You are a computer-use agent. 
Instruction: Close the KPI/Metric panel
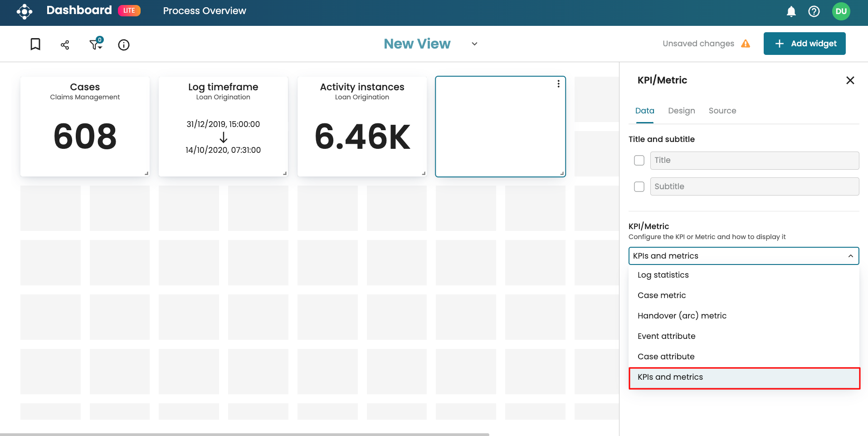coord(850,80)
